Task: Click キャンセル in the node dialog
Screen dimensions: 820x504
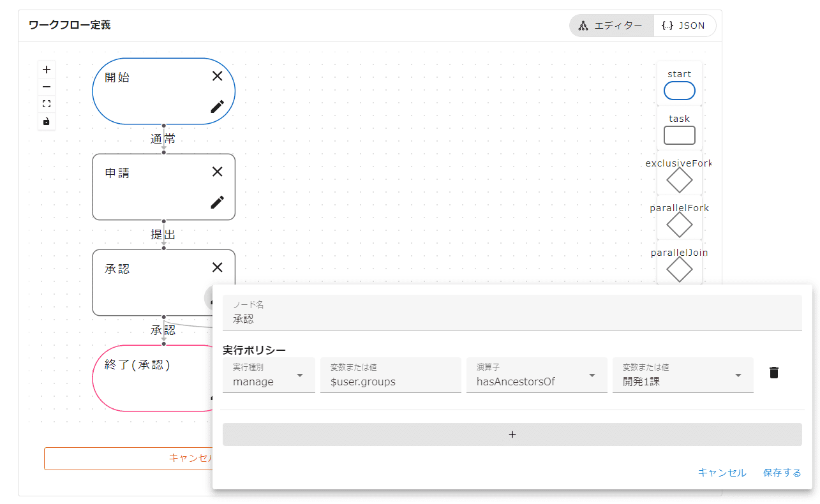Action: (x=722, y=473)
